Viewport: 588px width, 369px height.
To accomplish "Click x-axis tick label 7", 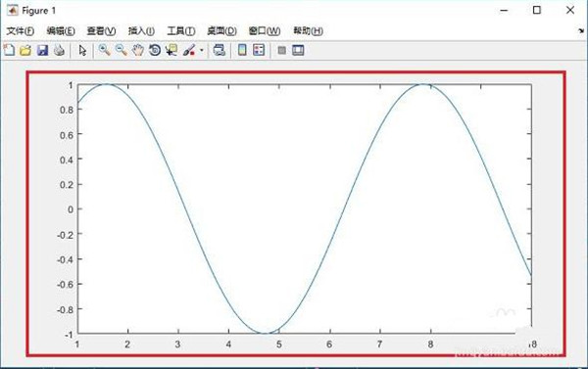I will [x=380, y=345].
